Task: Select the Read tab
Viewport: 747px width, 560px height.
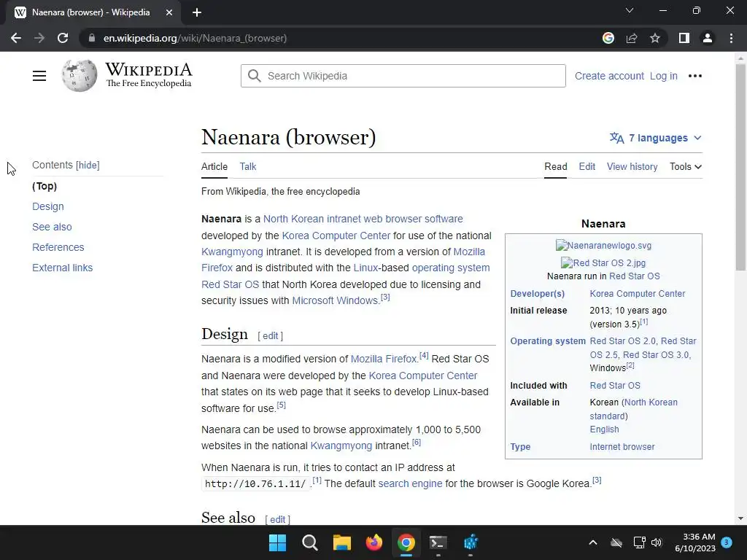Action: 555,167
